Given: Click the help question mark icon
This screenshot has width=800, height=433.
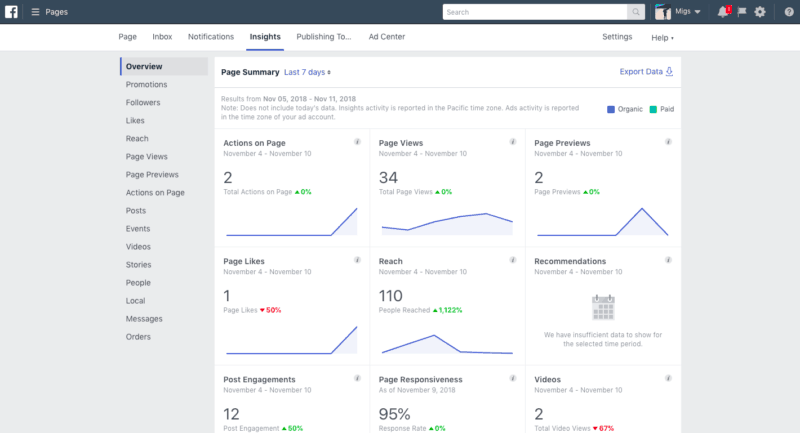Looking at the screenshot, I should pos(789,12).
